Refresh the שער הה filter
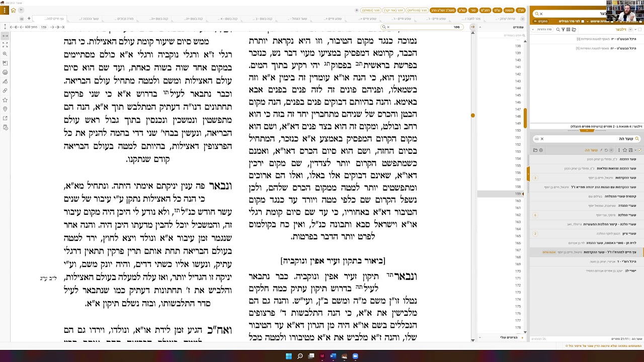Image resolution: width=644 pixels, height=362 pixels. [606, 150]
